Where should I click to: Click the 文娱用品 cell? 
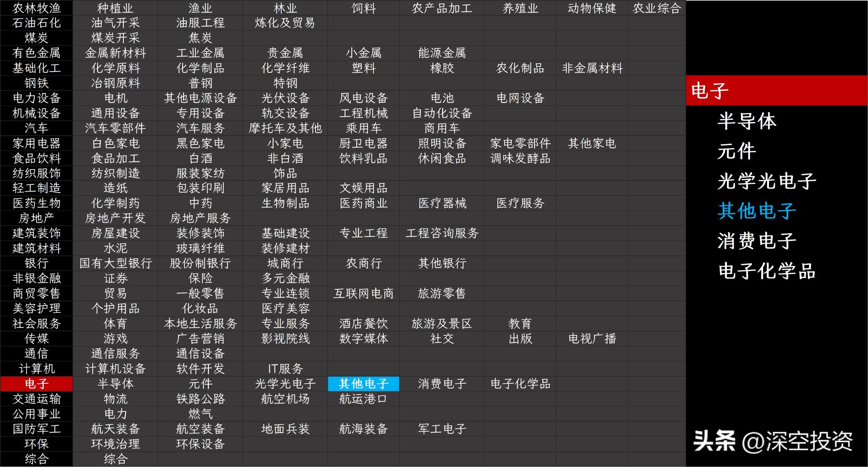(363, 188)
